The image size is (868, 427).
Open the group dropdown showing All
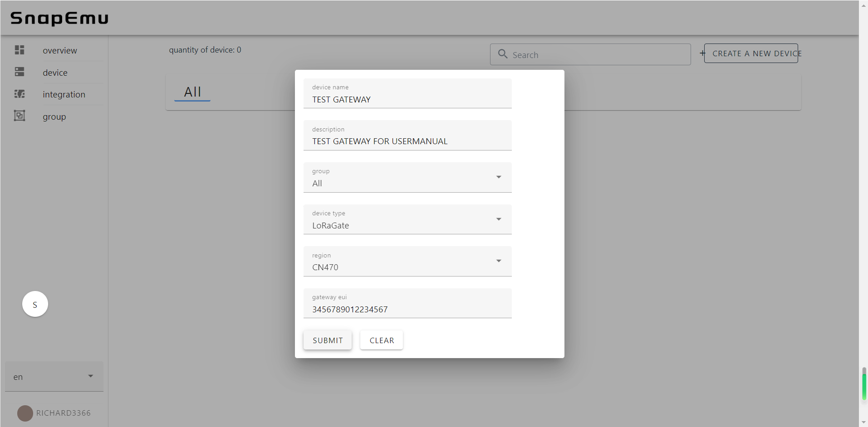(x=407, y=178)
